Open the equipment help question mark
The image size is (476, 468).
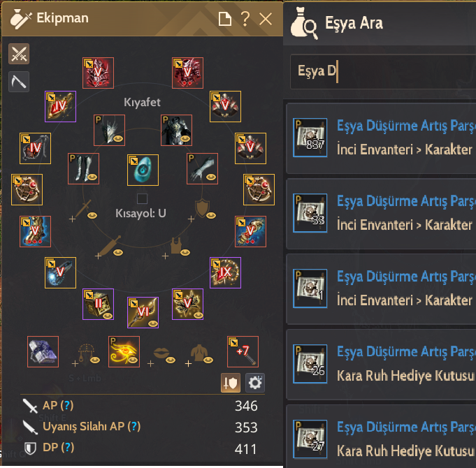[x=245, y=19]
